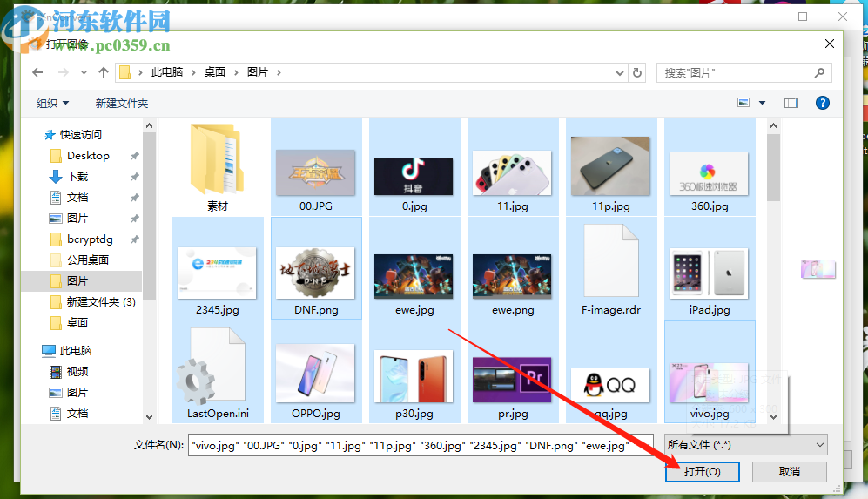Screen dimensions: 868x499
Task: Open the 所有文件 (*.*) file type dropdown
Action: 746,445
